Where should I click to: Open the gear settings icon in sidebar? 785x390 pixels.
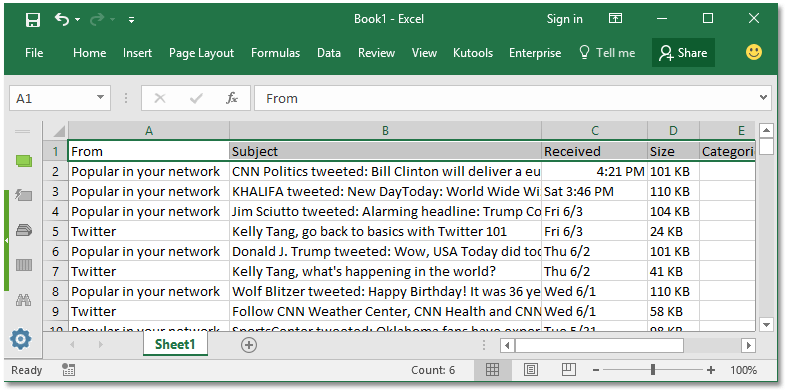click(x=21, y=339)
